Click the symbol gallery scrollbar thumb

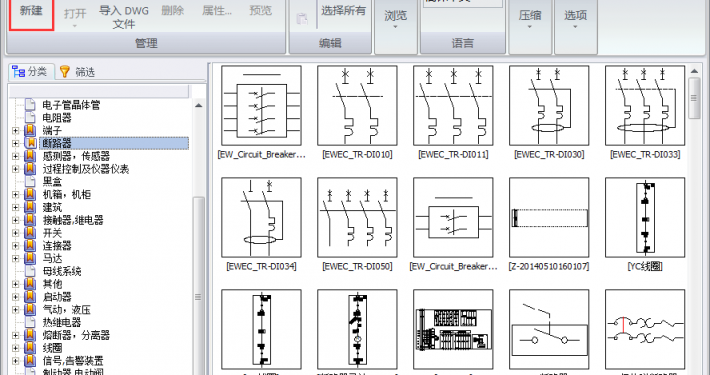[694, 98]
